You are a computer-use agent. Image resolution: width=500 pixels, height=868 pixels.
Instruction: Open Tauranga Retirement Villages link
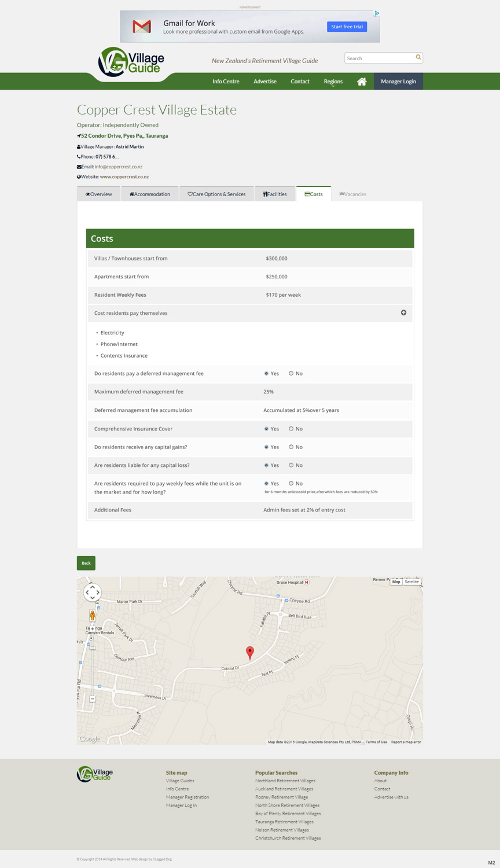pos(284,821)
